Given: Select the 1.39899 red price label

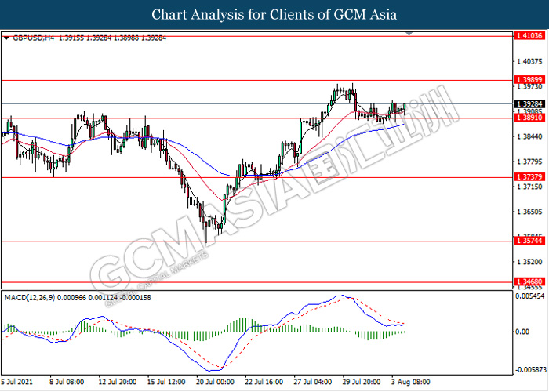Looking at the screenshot, I should click(529, 79).
